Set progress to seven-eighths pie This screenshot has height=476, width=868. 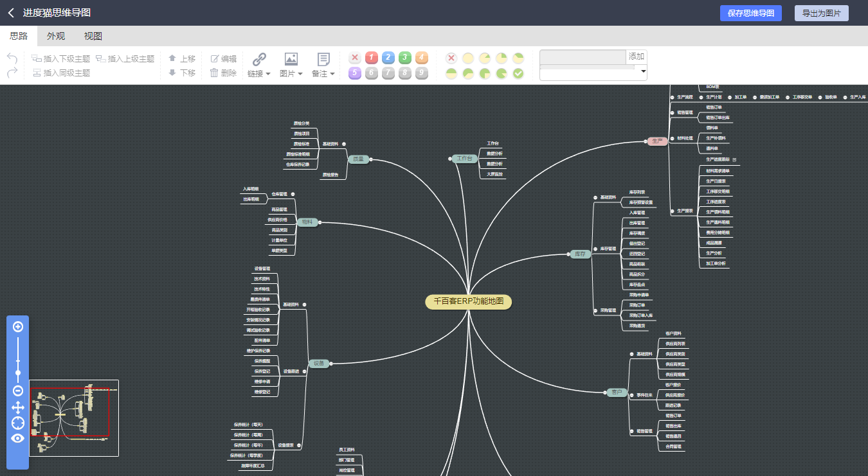click(502, 74)
